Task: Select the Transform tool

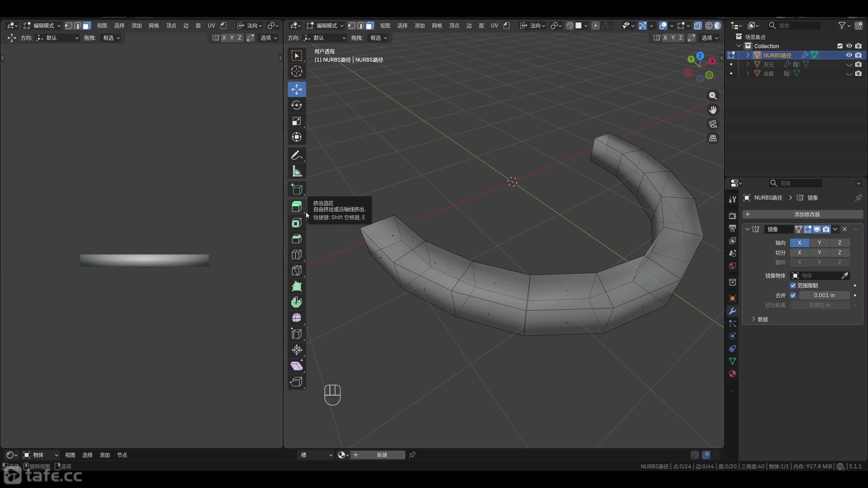Action: tap(297, 137)
